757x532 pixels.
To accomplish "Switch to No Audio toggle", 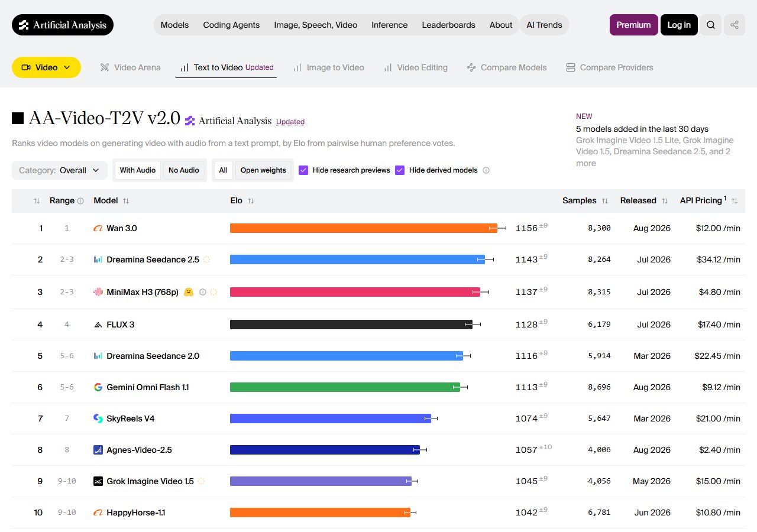I will [x=184, y=170].
